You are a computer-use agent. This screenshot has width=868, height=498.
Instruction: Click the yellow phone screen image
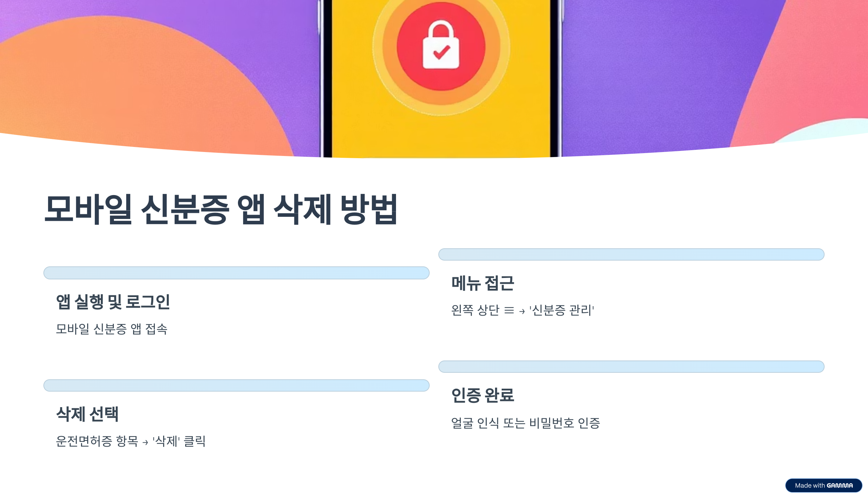click(441, 79)
